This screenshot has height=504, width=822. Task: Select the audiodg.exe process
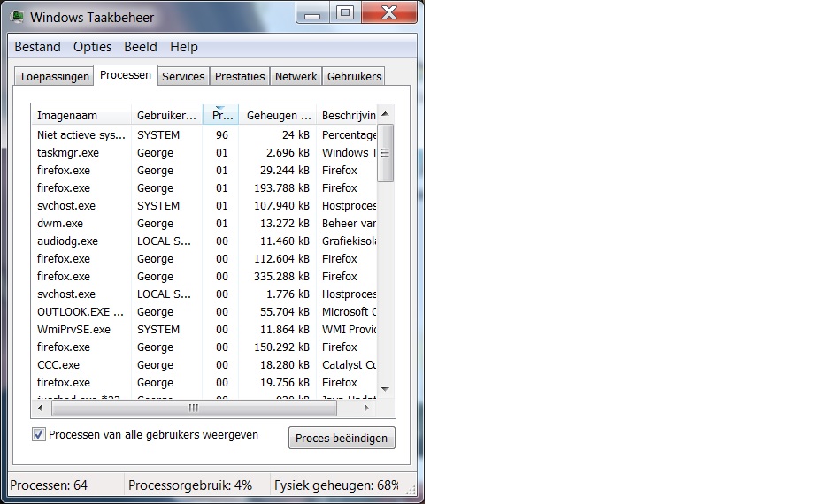tap(204, 241)
